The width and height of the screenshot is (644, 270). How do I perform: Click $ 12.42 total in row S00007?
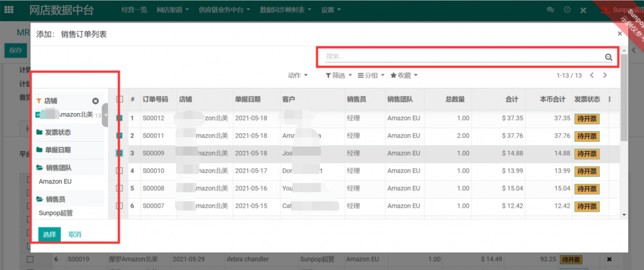pos(512,206)
